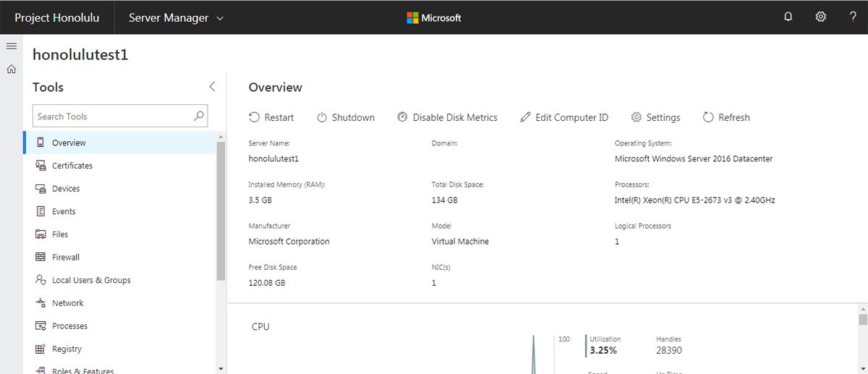Click the Search Tools magnifier icon
This screenshot has width=868, height=374.
(x=198, y=116)
